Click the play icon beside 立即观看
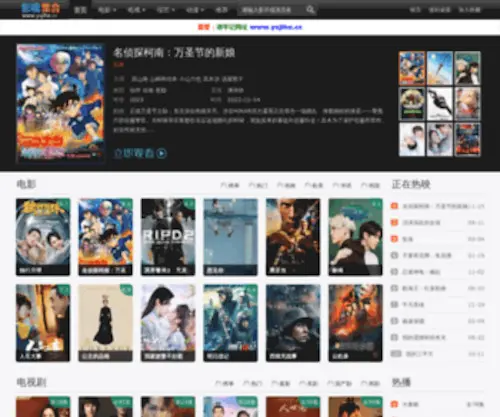This screenshot has width=500, height=417. click(161, 153)
